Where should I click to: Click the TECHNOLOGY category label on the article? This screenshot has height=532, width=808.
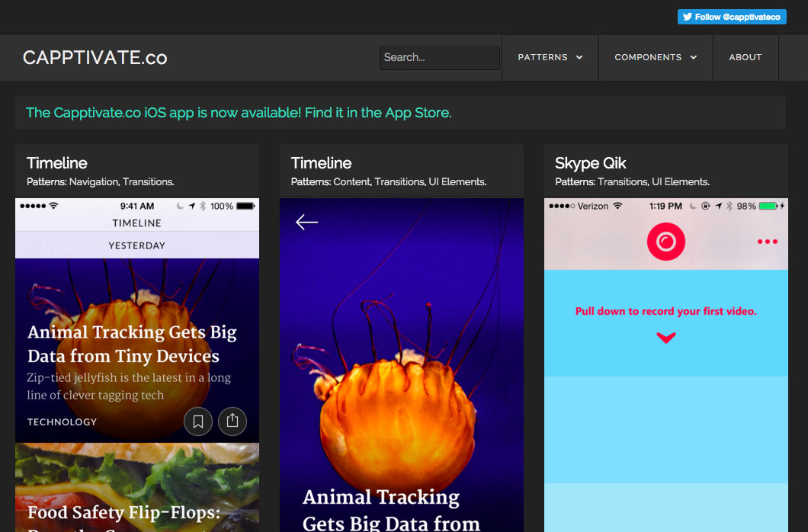[x=63, y=421]
